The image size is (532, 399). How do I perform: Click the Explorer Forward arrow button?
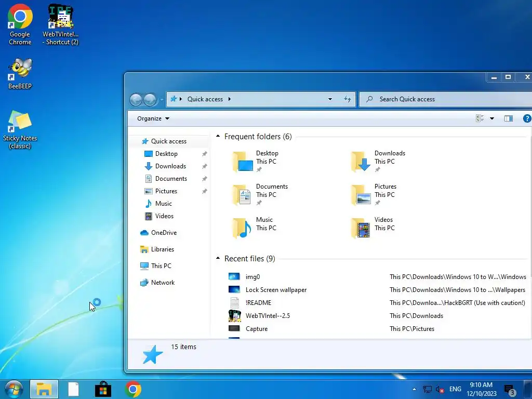click(150, 99)
